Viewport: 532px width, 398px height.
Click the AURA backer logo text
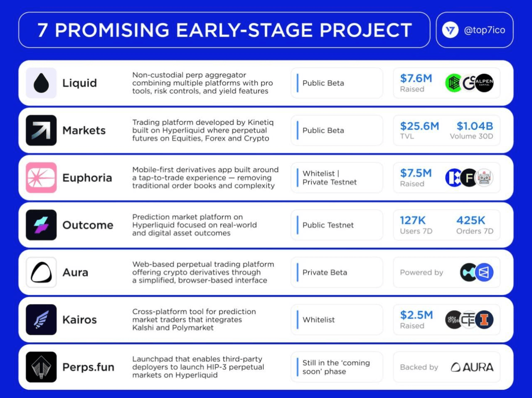pos(472,367)
